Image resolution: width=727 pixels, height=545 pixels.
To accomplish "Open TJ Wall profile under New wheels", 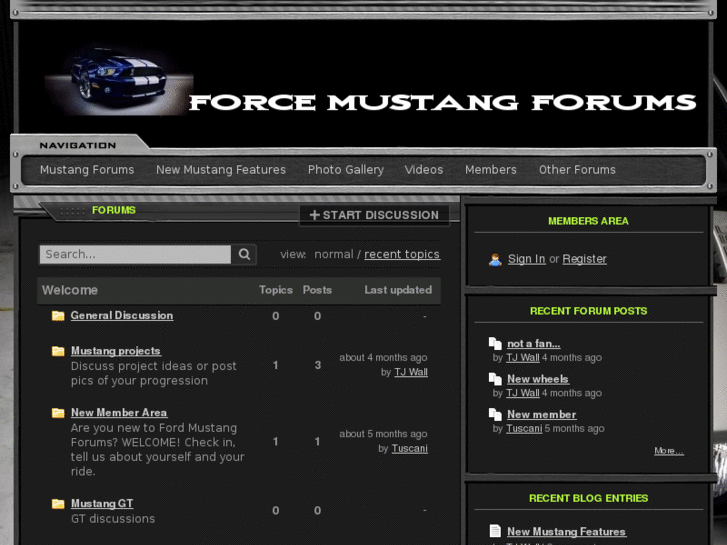I will pyautogui.click(x=523, y=393).
